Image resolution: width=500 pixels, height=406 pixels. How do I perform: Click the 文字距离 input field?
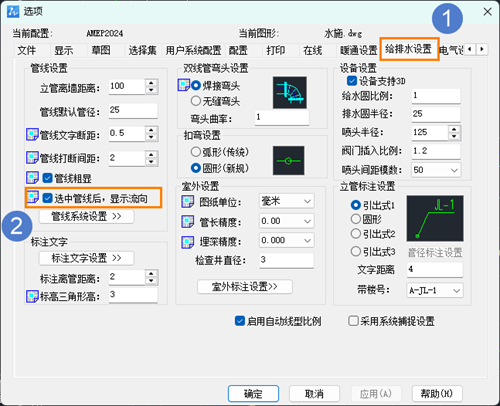coord(435,269)
